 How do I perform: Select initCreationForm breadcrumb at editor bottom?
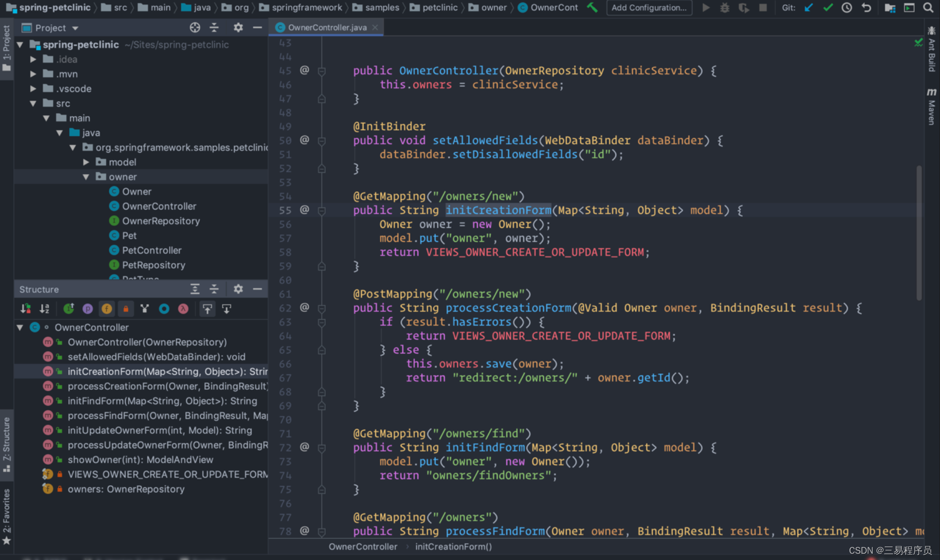[453, 546]
